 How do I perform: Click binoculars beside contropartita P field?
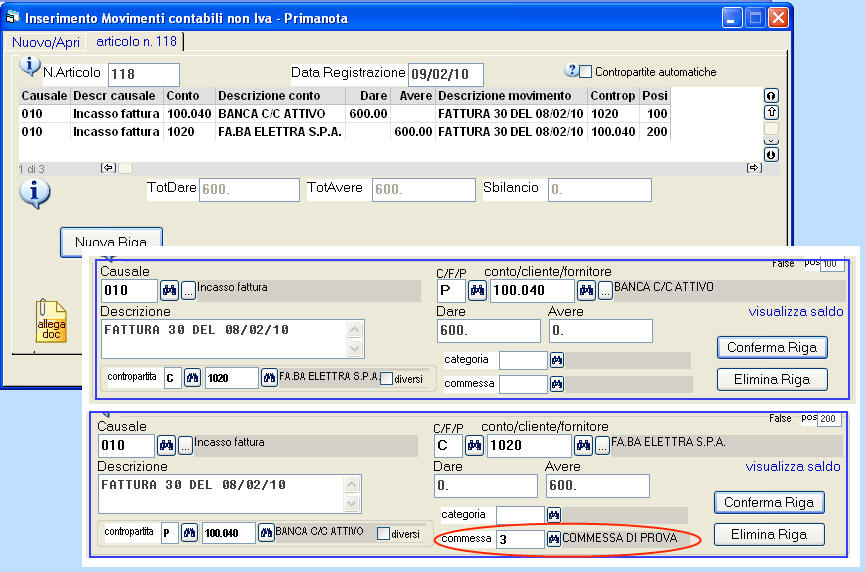pyautogui.click(x=189, y=533)
